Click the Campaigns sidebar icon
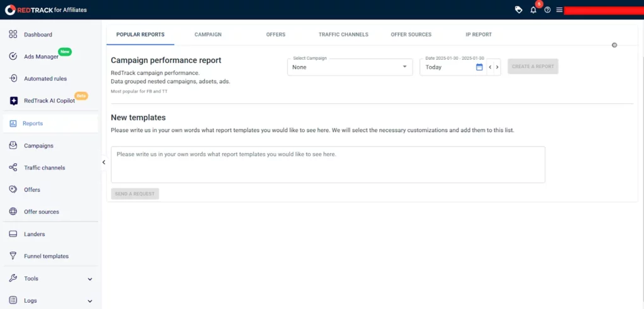Viewport: 644px width, 309px height. point(13,145)
